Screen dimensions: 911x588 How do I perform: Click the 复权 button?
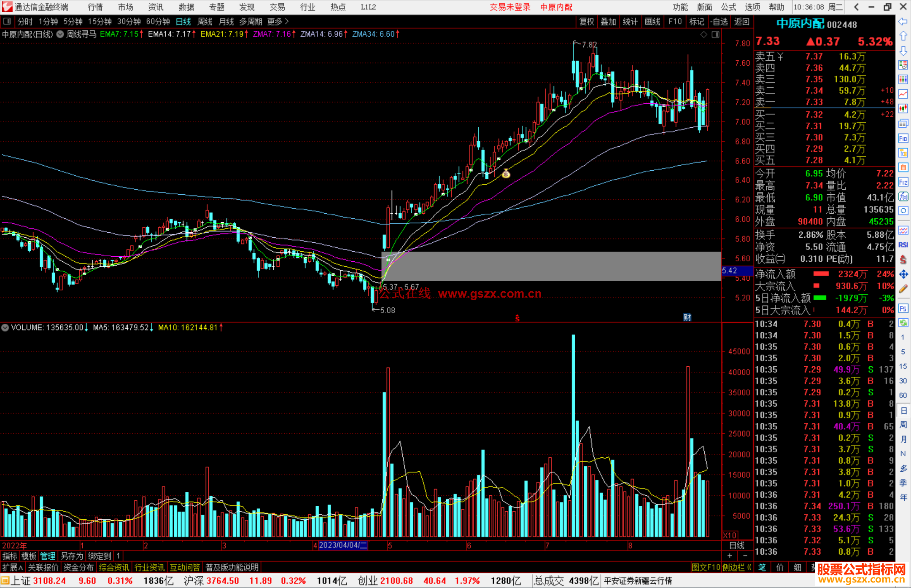tap(587, 21)
